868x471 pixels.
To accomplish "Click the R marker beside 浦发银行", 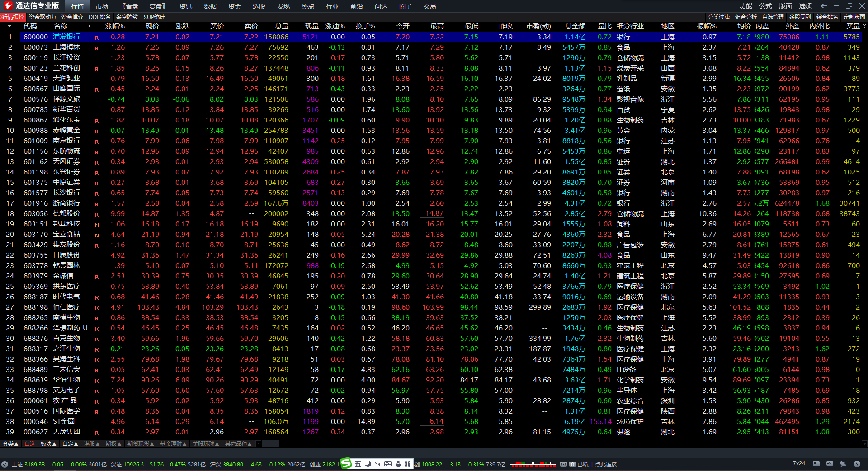I will [x=97, y=38].
